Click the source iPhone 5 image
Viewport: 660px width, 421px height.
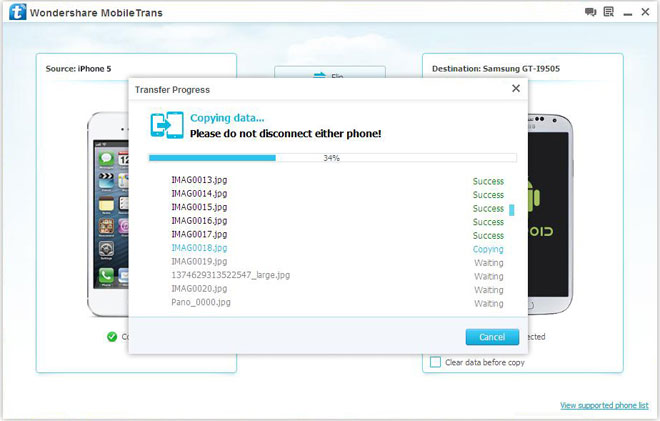[x=108, y=214]
